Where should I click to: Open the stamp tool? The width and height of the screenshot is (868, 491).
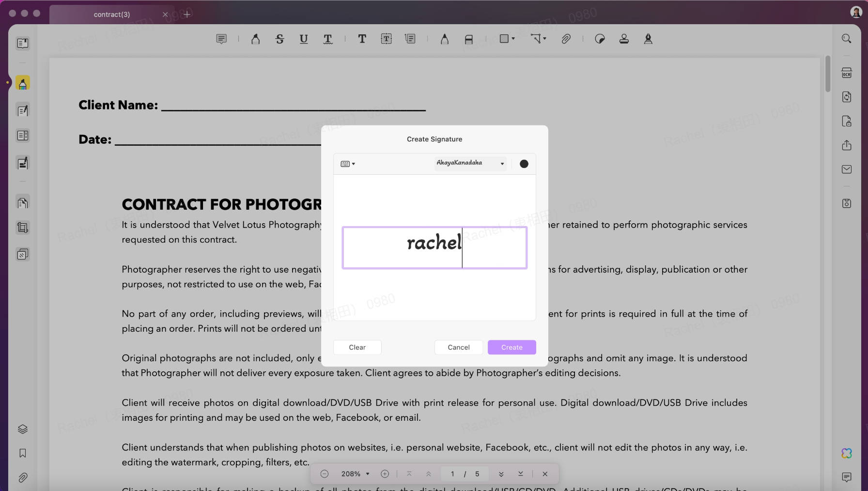(624, 39)
